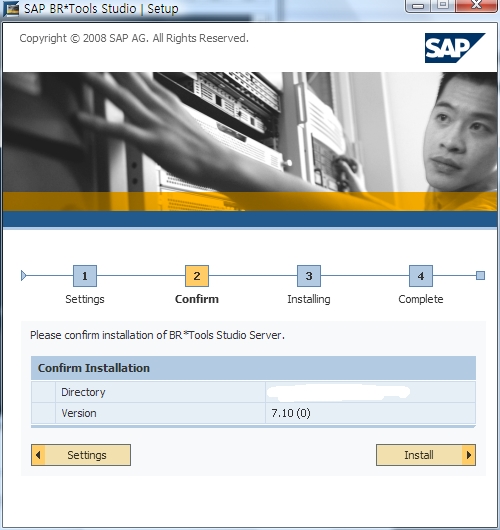Select the Version table row
500x530 pixels.
click(253, 413)
